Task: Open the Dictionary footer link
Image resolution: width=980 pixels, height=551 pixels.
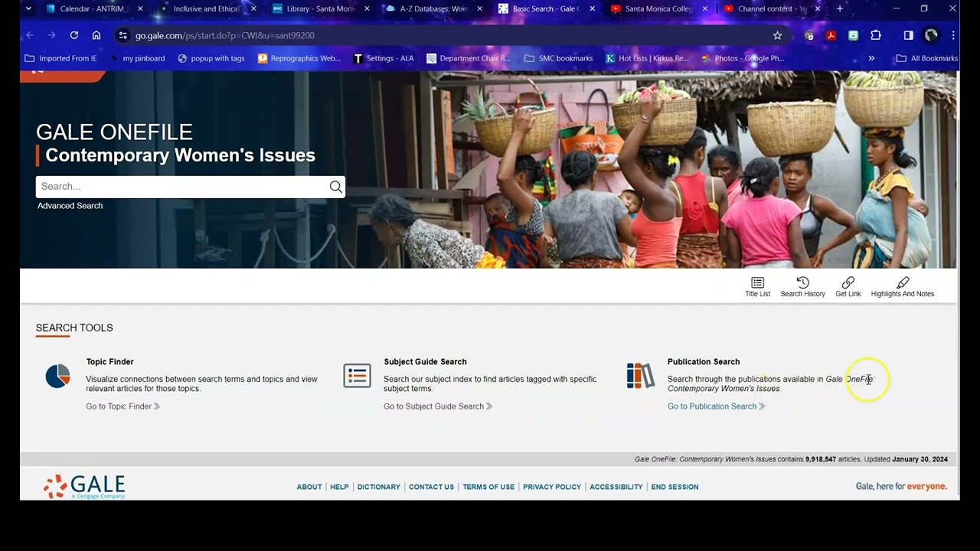Action: pyautogui.click(x=378, y=487)
